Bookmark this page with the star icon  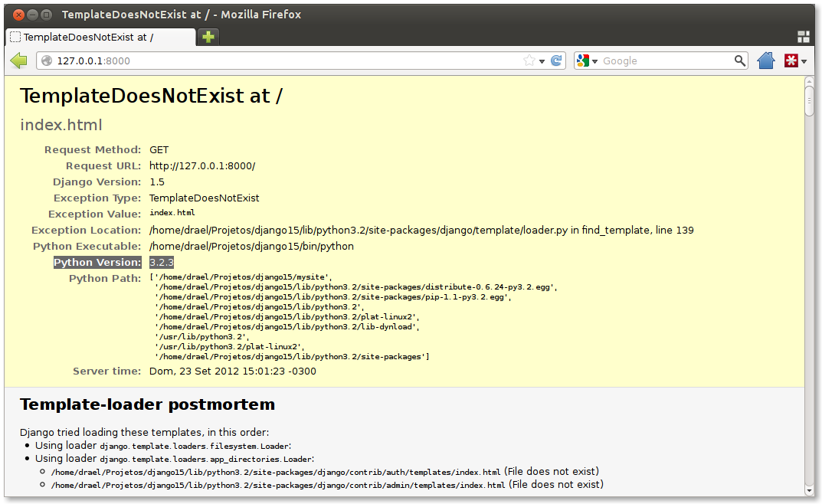(529, 61)
